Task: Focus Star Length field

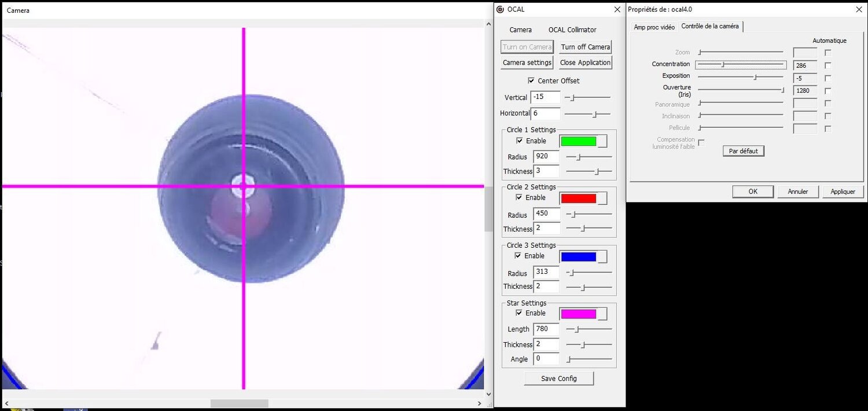Action: pos(546,329)
